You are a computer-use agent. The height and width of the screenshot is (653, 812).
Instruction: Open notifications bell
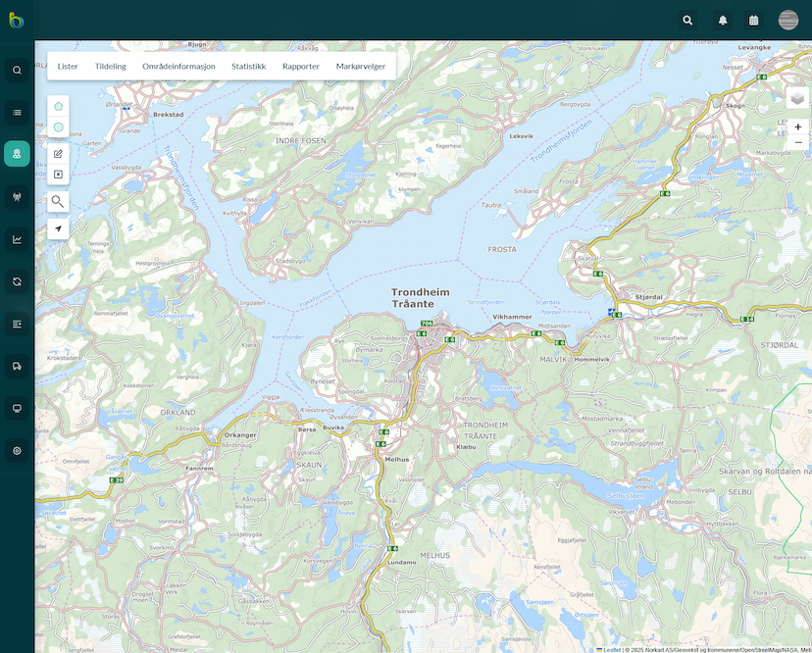[x=723, y=21]
